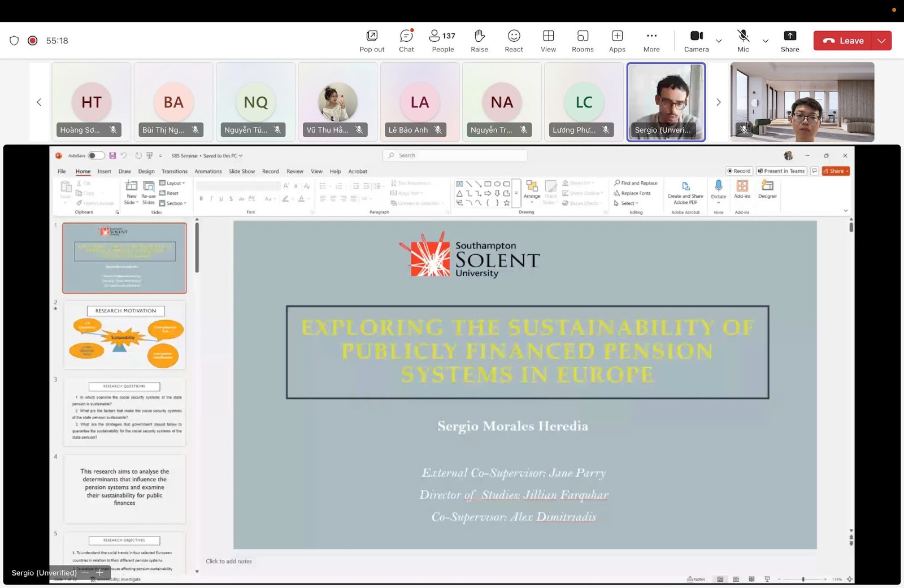Open the React emoji menu
The width and height of the screenshot is (904, 588).
[514, 41]
